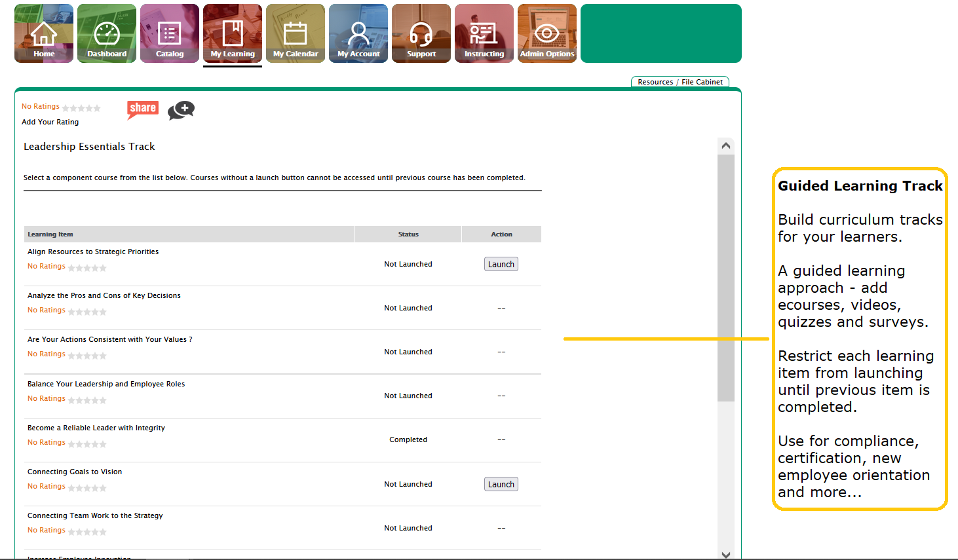Image resolution: width=958 pixels, height=560 pixels.
Task: Click the Status column header
Action: point(408,234)
